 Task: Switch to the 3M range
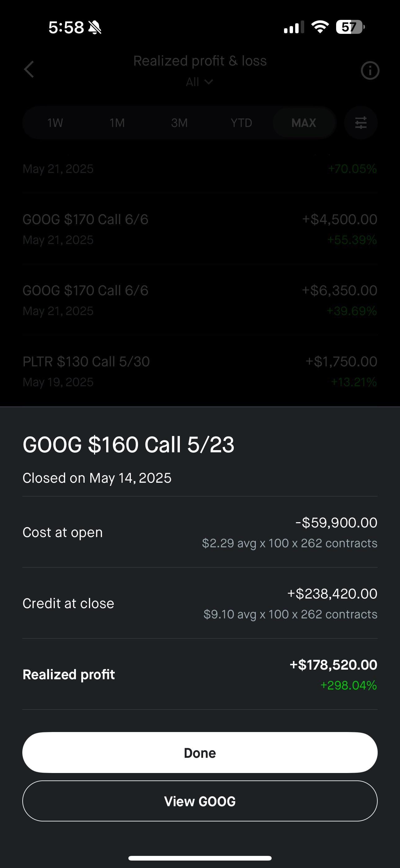[x=180, y=123]
